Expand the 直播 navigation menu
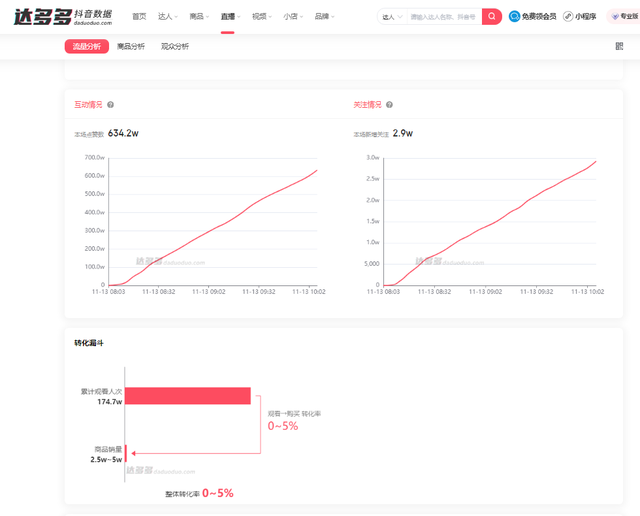Image resolution: width=640 pixels, height=516 pixels. coord(231,16)
